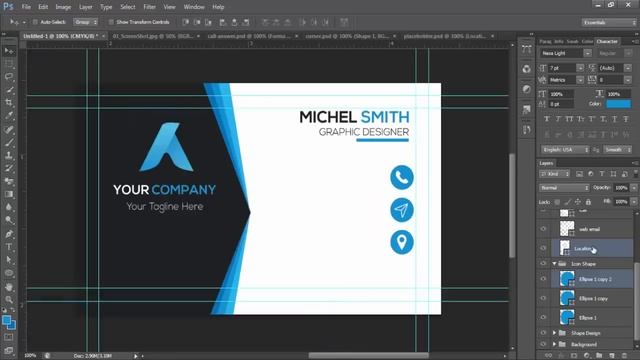Open the Window menu
The height and width of the screenshot is (360, 640).
pyautogui.click(x=194, y=7)
